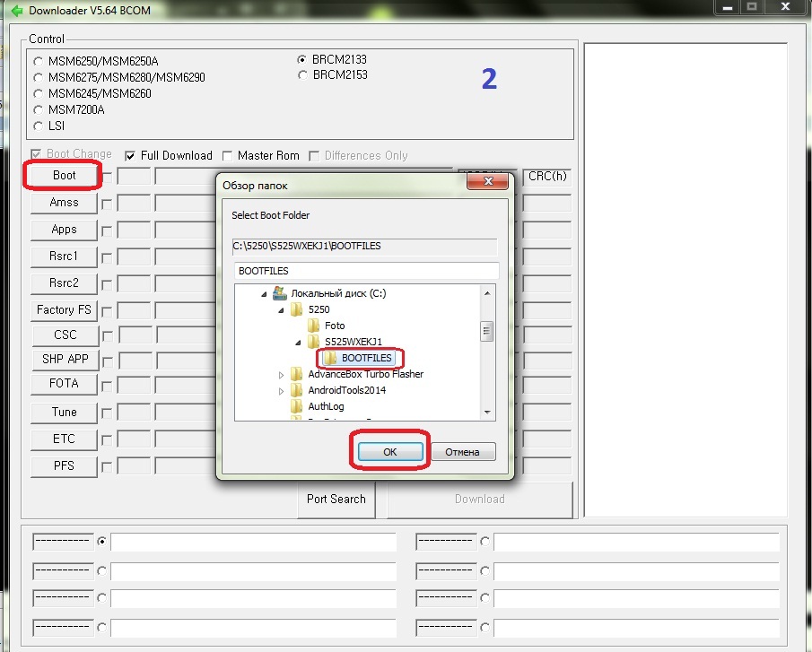Select the AndroidTools2014 folder icon
The height and width of the screenshot is (652, 812).
point(297,390)
